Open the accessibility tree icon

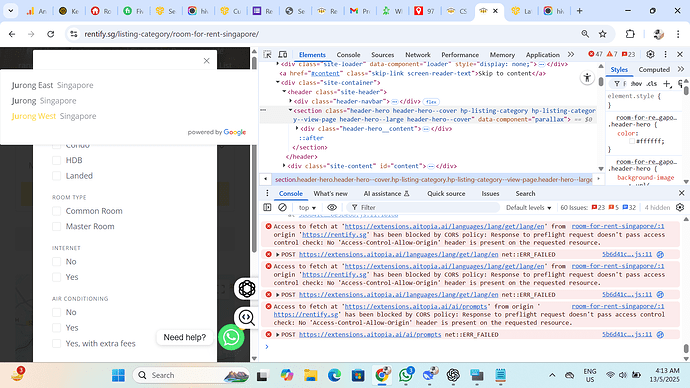pyautogui.click(x=587, y=78)
